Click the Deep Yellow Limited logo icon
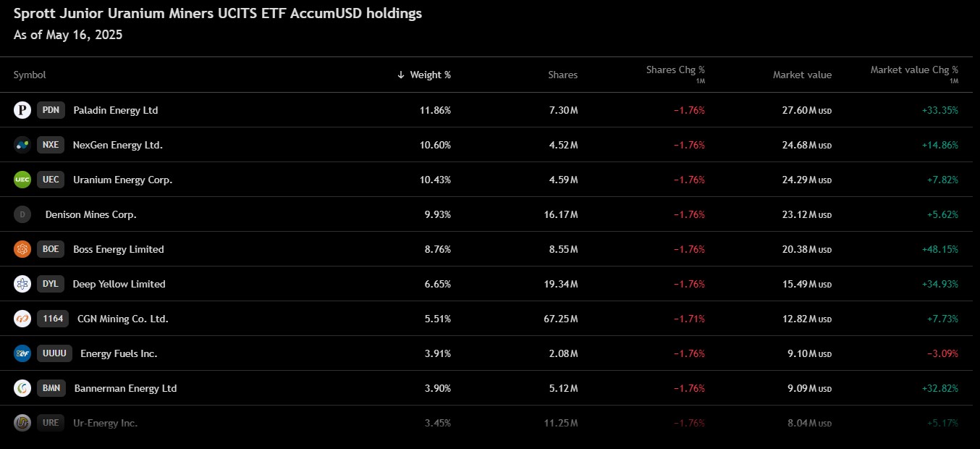The image size is (980, 449). pyautogui.click(x=22, y=284)
